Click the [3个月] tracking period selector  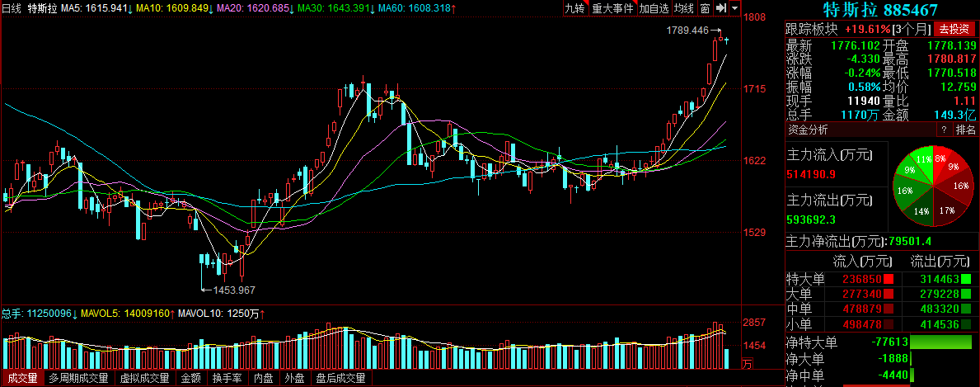[912, 29]
